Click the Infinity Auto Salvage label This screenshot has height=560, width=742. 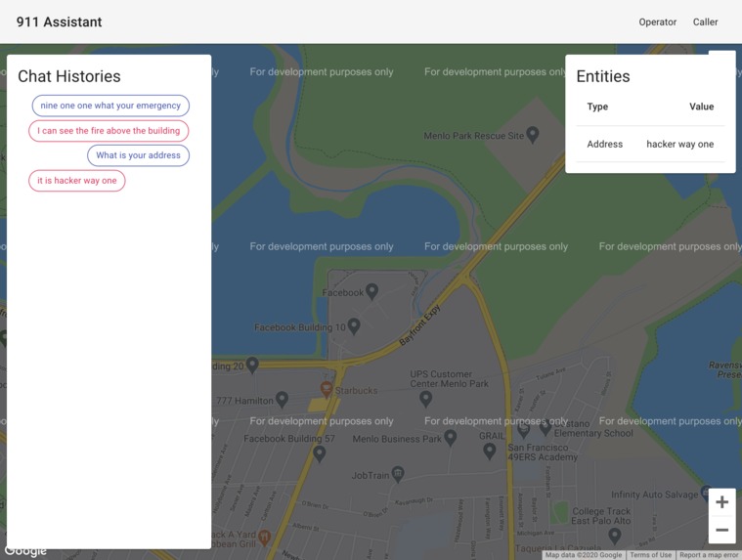(x=654, y=495)
